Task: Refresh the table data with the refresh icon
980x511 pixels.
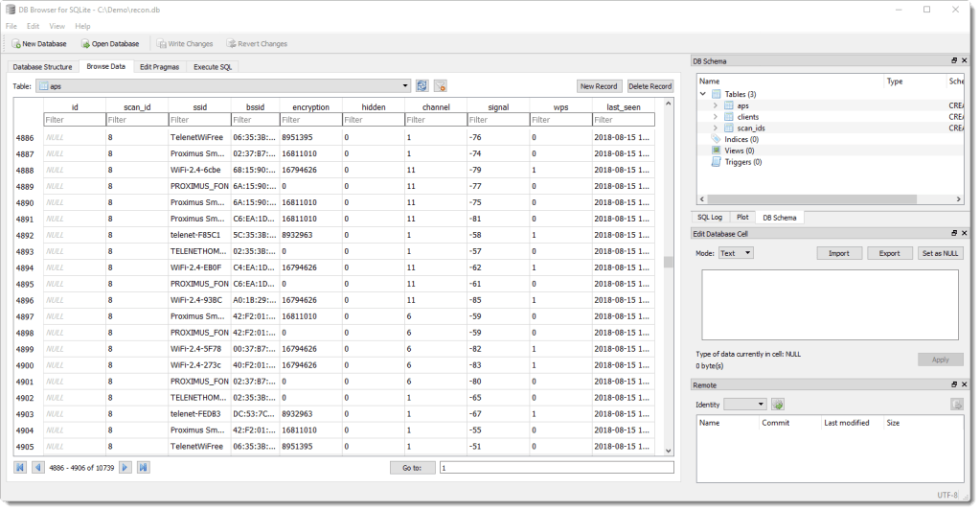Action: pos(422,86)
